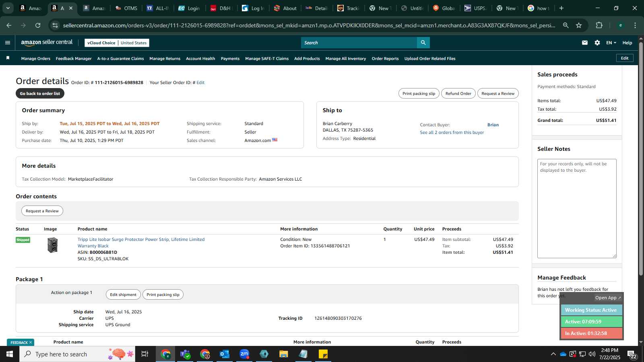
Task: Click the browser back arrow
Action: pyautogui.click(x=9, y=25)
